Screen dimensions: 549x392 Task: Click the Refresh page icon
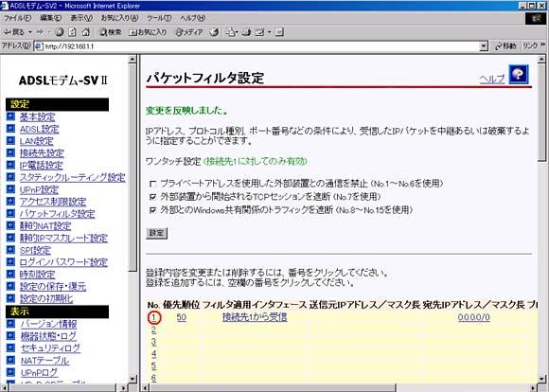pos(72,32)
